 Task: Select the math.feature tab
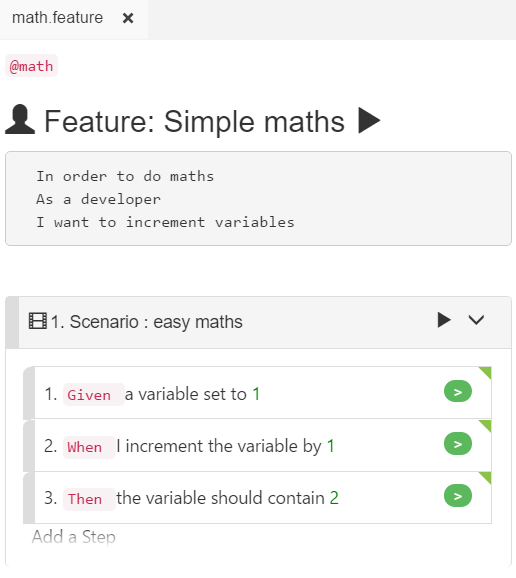click(57, 18)
